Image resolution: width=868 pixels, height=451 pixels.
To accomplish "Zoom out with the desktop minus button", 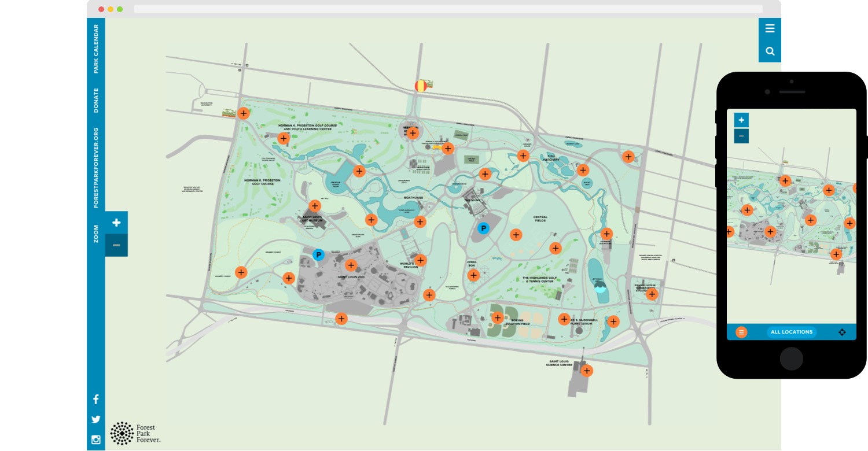I will pos(116,245).
